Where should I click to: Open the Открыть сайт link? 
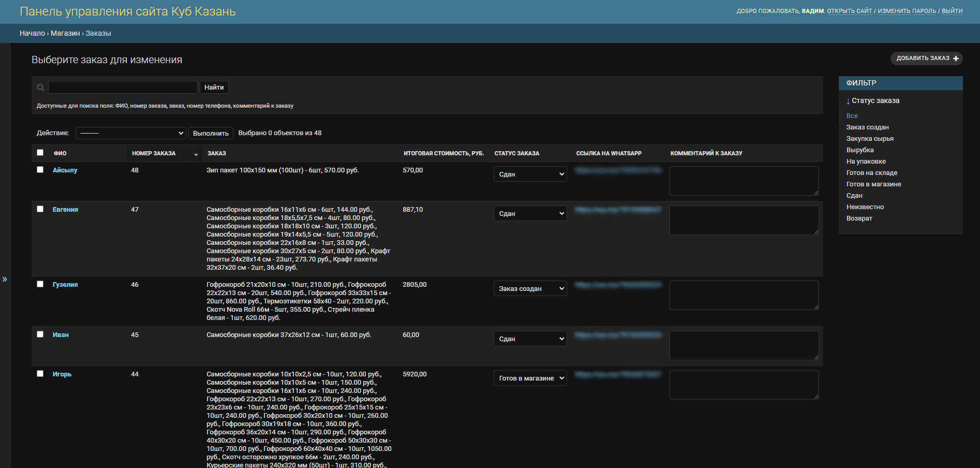click(x=850, y=11)
